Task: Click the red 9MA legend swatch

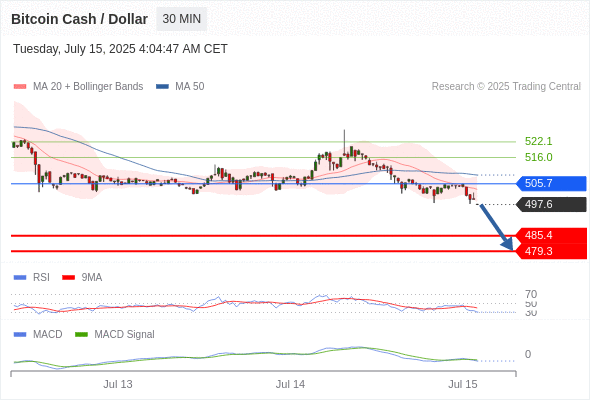Action: pyautogui.click(x=68, y=278)
